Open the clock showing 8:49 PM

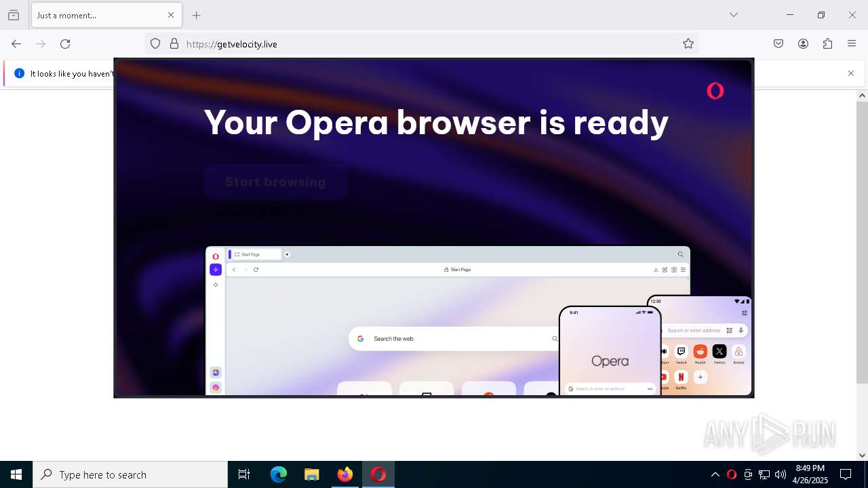810,474
